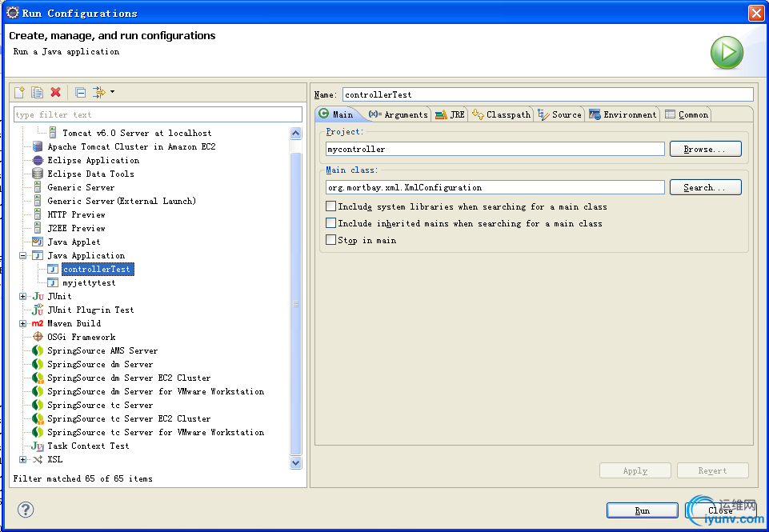Click the Close button at bottom
The height and width of the screenshot is (532, 769).
tap(720, 510)
